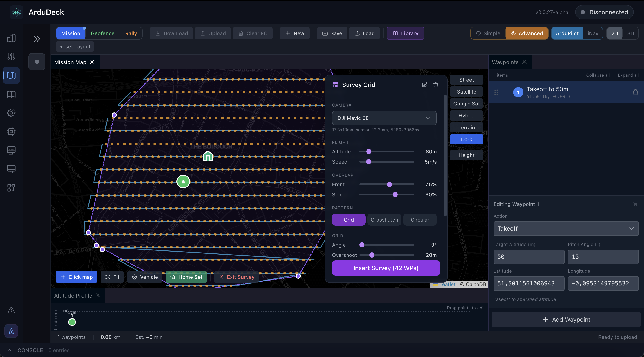Click Add Waypoint button
The image size is (644, 357).
click(566, 319)
